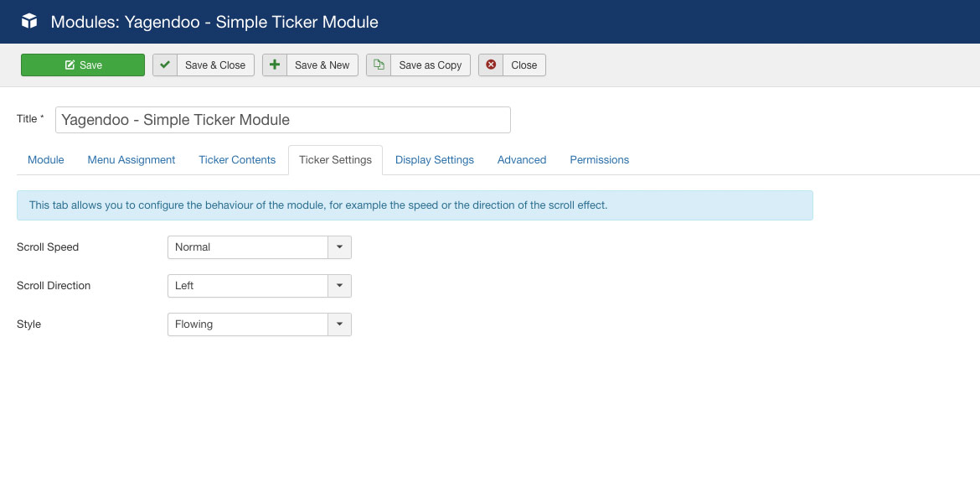This screenshot has height=498, width=980.
Task: Click the Scroll Direction dropdown arrow
Action: pyautogui.click(x=339, y=286)
